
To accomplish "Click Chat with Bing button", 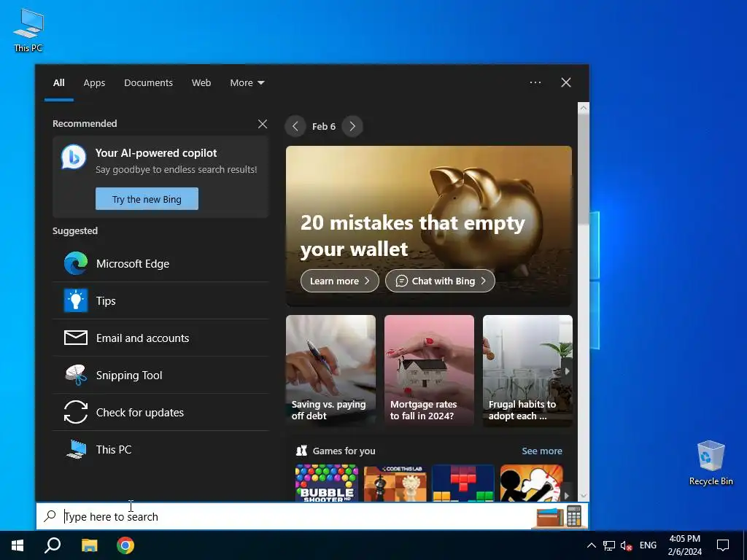I will (x=440, y=281).
